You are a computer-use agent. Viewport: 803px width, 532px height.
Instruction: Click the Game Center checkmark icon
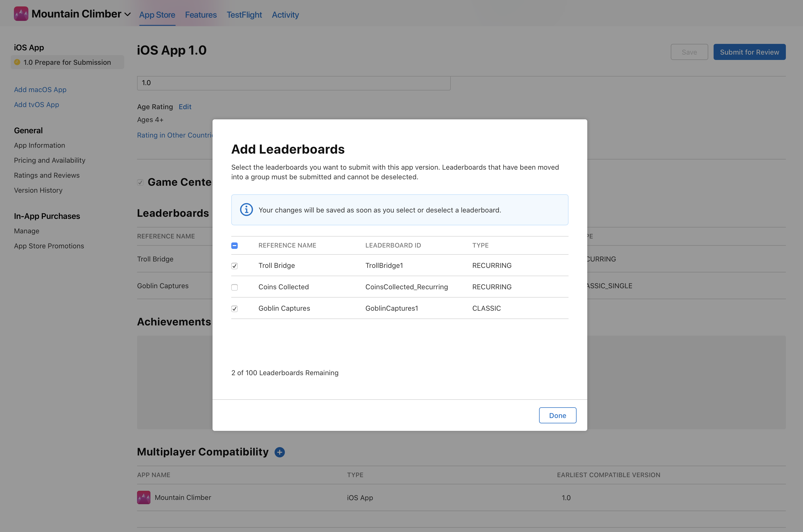tap(141, 182)
